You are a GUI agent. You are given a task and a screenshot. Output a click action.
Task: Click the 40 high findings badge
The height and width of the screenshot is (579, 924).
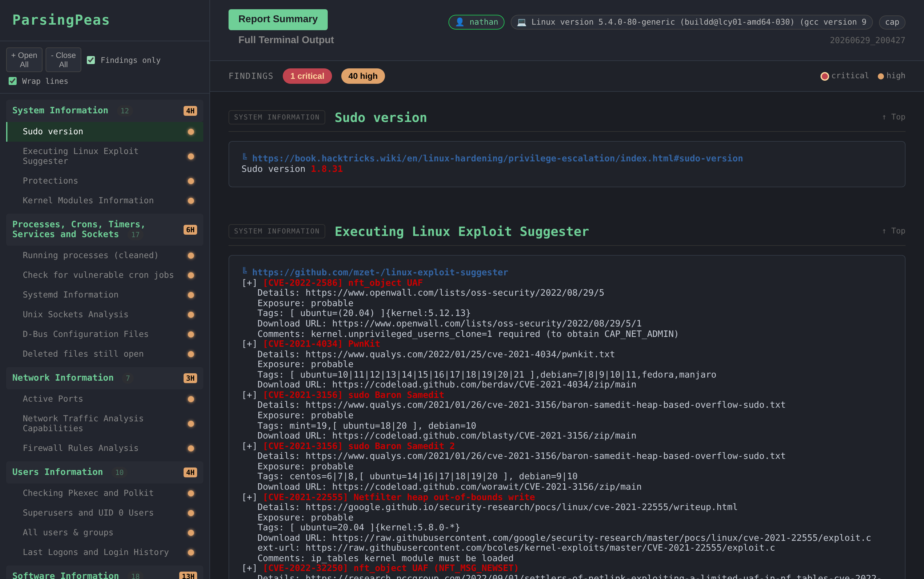pos(363,76)
